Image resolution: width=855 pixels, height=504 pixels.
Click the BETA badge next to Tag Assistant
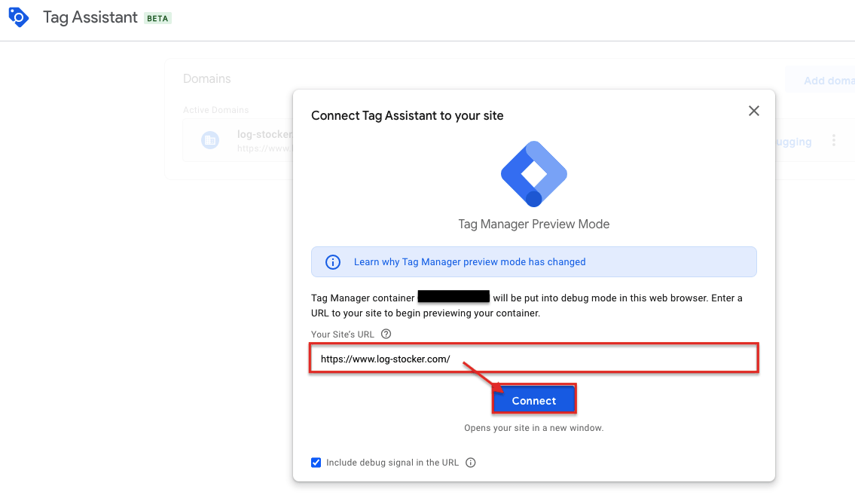point(157,19)
